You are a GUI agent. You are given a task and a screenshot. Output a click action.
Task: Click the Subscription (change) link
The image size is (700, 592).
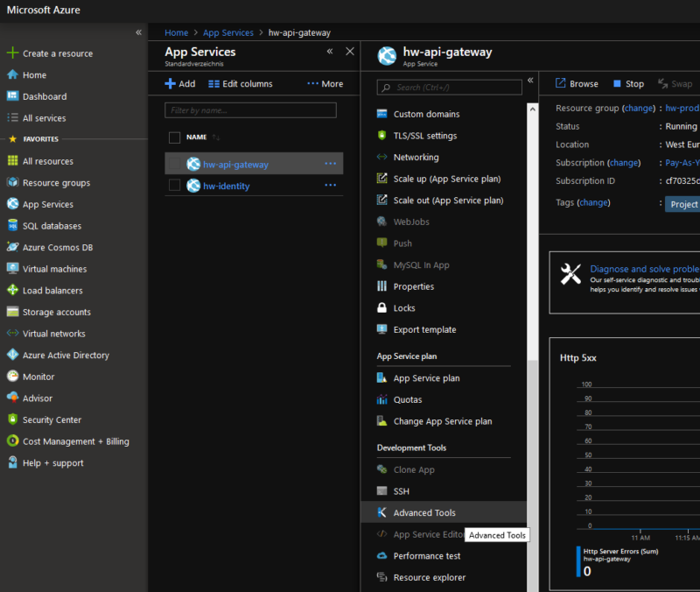click(622, 162)
